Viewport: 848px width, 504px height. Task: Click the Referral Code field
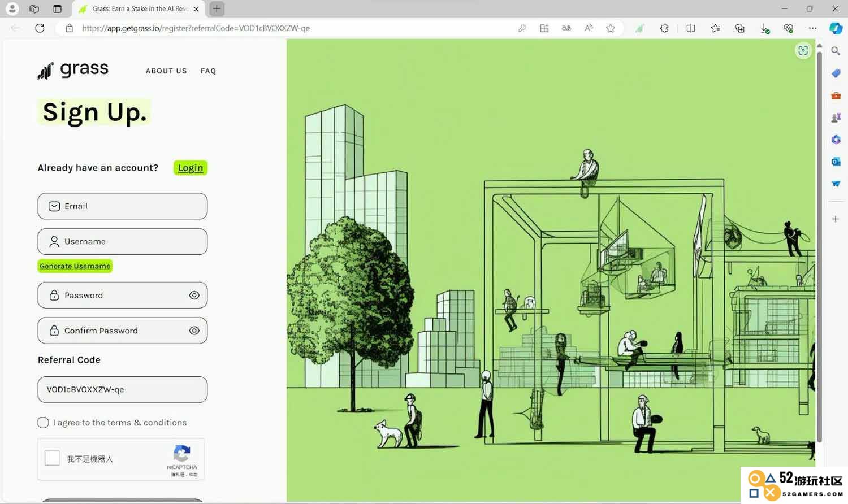click(123, 389)
